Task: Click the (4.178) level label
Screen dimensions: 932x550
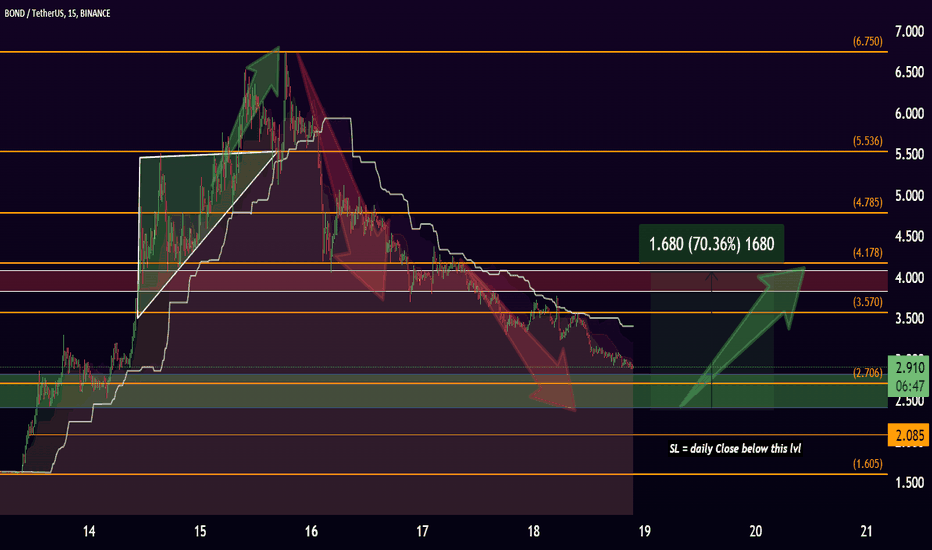Action: [x=867, y=252]
